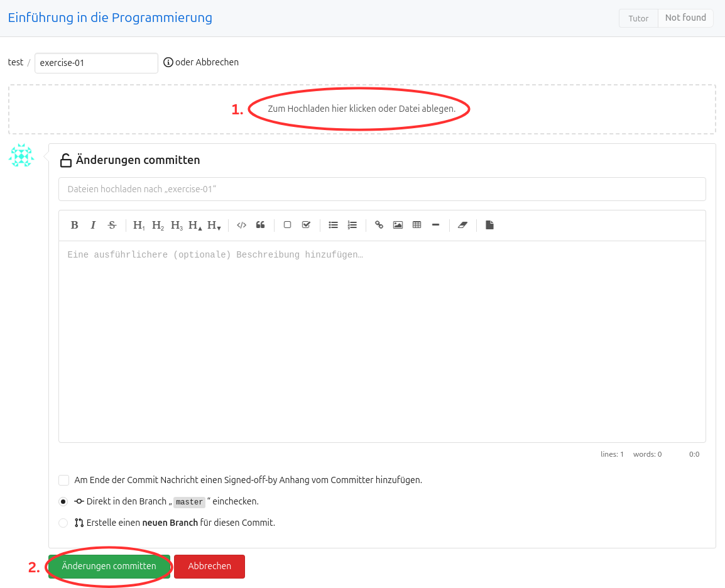The image size is (725, 588).
Task: Toggle bold formatting in the editor toolbar
Action: [x=74, y=224]
